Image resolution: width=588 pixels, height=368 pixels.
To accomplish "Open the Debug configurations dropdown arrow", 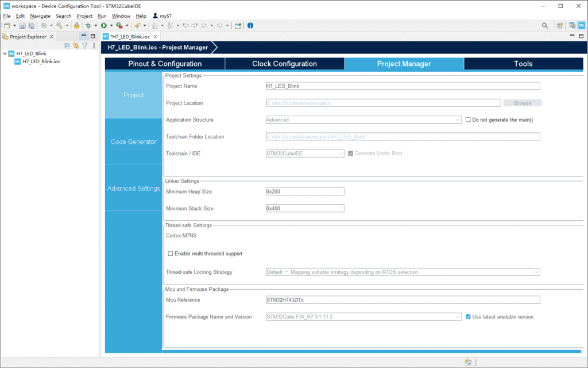I will pos(96,25).
